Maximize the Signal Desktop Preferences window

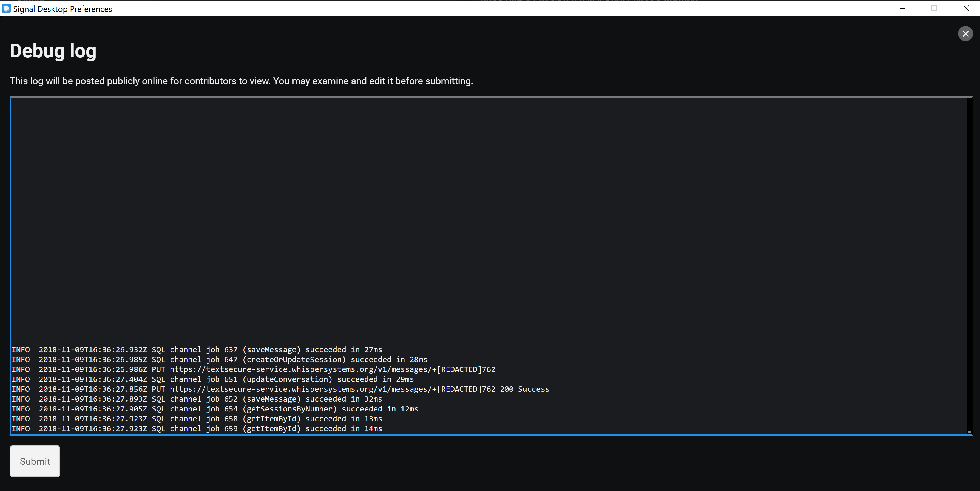coord(934,9)
